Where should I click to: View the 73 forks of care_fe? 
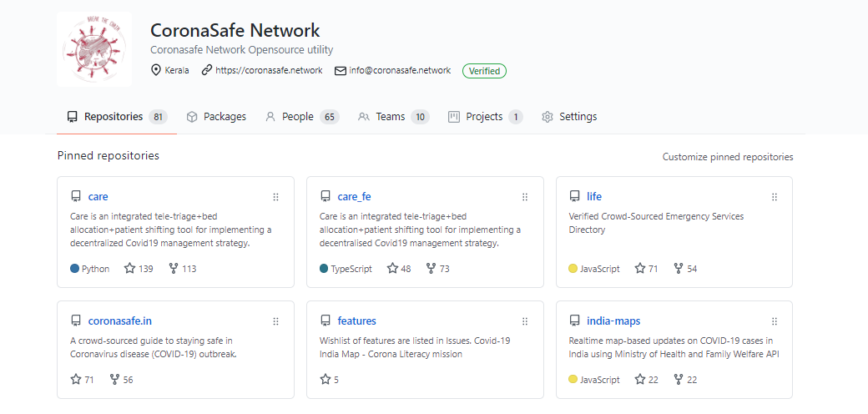click(438, 269)
